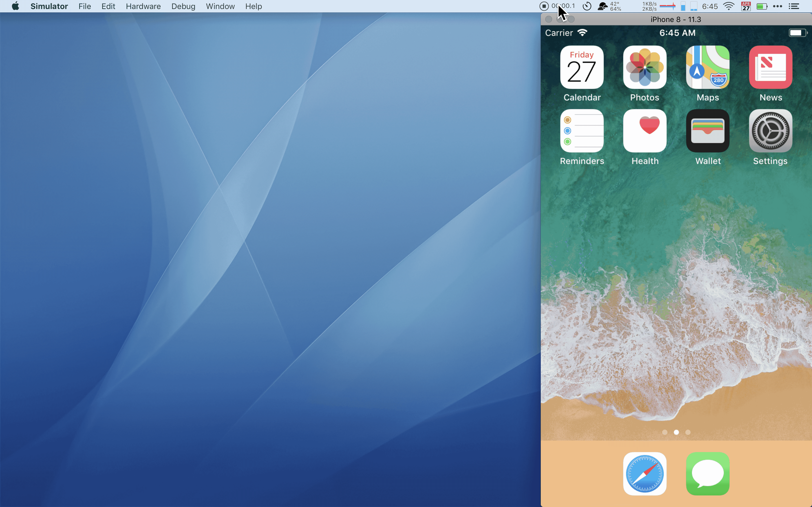Stop the screen recording in menu bar
The image size is (812, 507).
(x=544, y=6)
